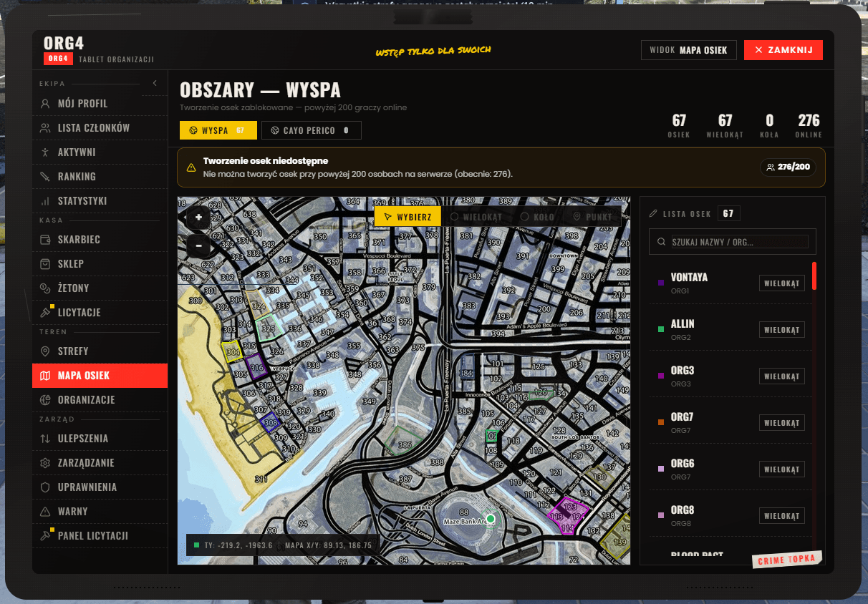This screenshot has height=604, width=868.
Task: Open Zarządzanie management page
Action: (100, 463)
